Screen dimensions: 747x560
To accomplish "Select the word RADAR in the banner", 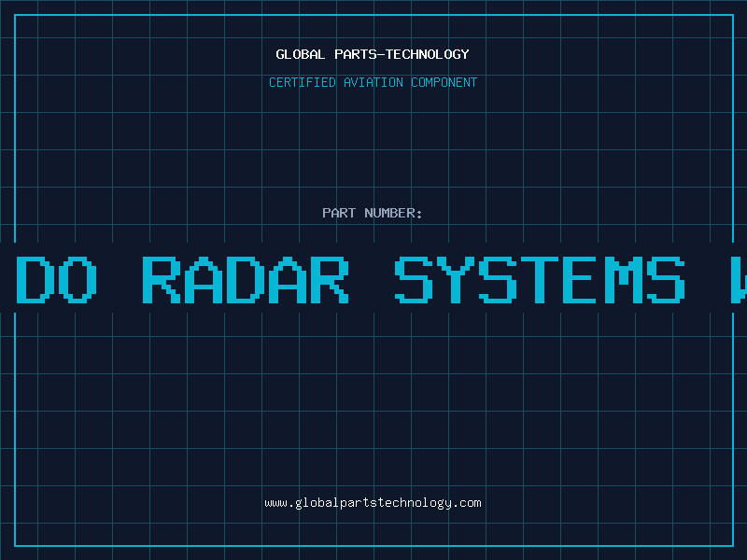I will coord(246,280).
